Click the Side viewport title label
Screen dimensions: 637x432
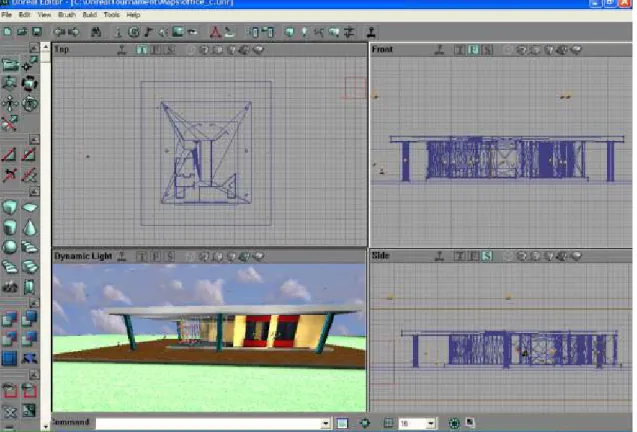380,256
